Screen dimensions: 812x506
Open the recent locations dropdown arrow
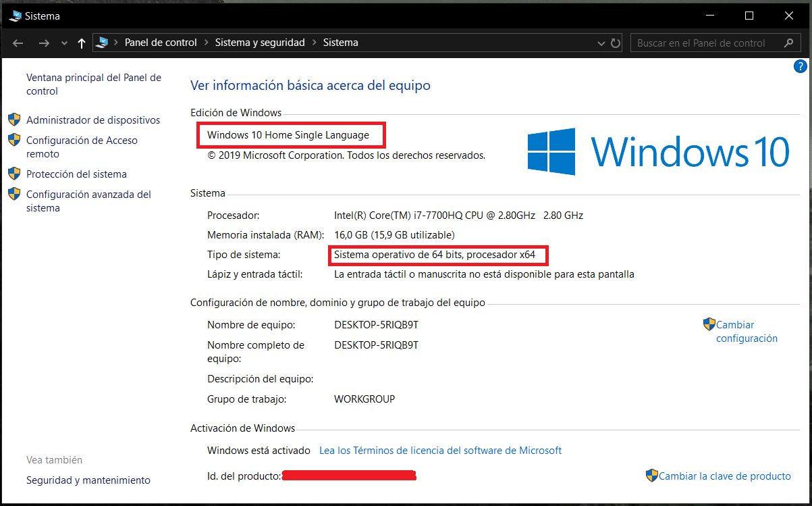[64, 43]
